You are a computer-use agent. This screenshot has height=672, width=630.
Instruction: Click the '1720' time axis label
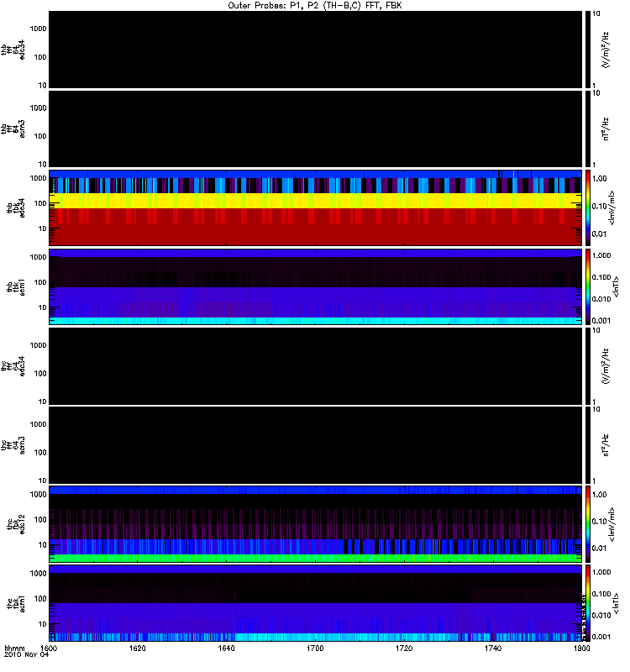(x=404, y=648)
